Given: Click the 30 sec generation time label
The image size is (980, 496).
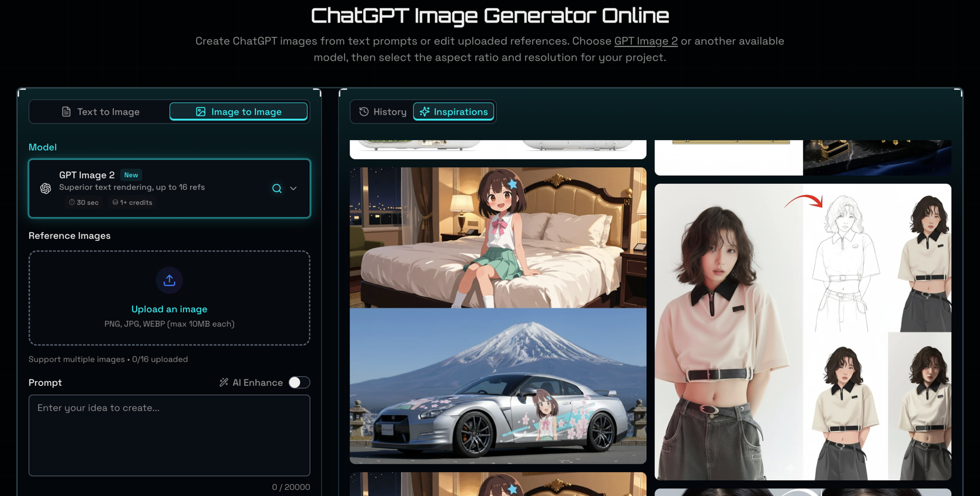Looking at the screenshot, I should (84, 203).
